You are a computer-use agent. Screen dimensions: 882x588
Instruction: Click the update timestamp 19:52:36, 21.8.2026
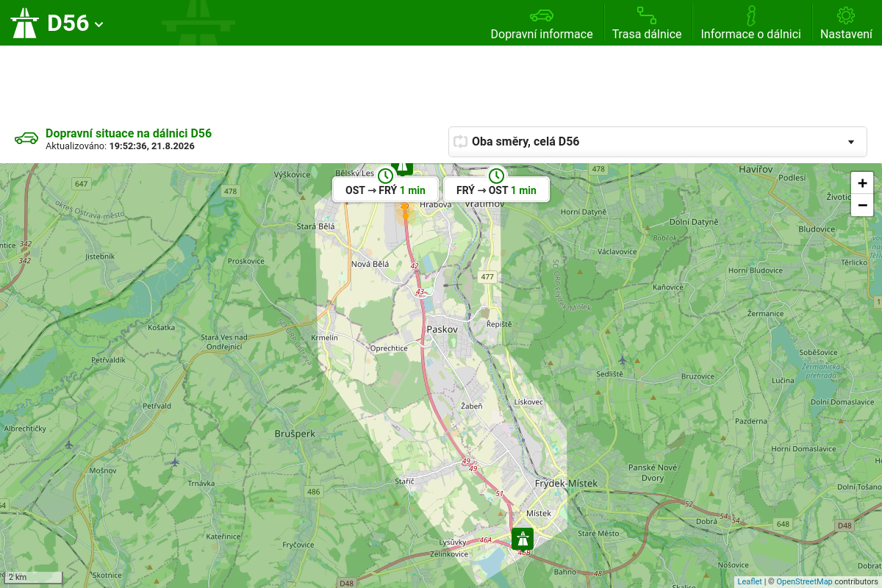(151, 146)
